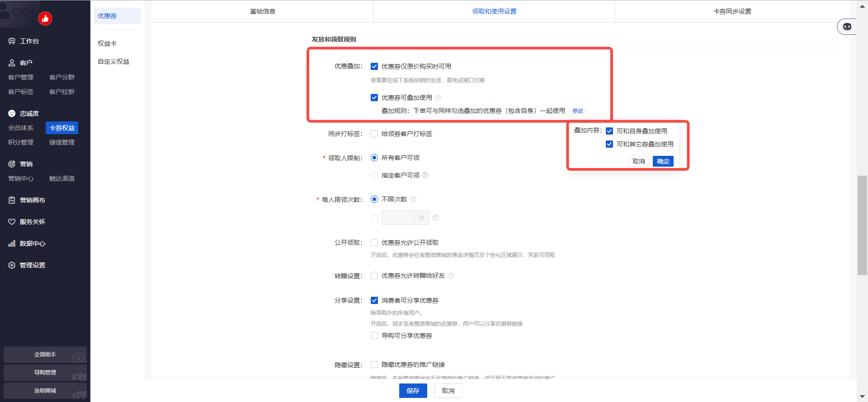Open 连锁商城 shortcut button
868x402 pixels.
pyautogui.click(x=45, y=391)
